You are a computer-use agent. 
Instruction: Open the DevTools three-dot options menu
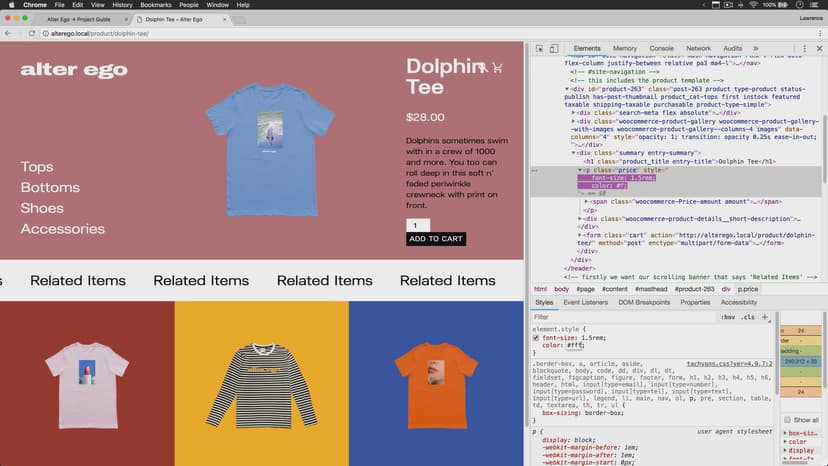click(802, 48)
